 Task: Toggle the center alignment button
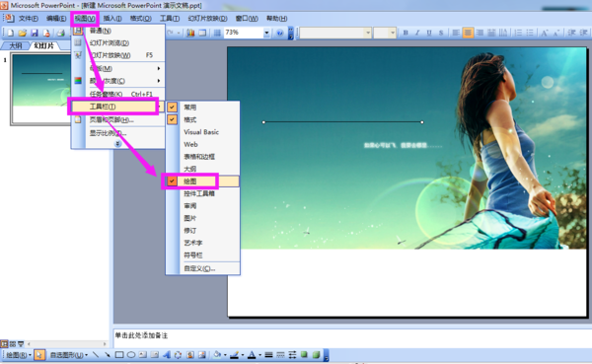[468, 33]
